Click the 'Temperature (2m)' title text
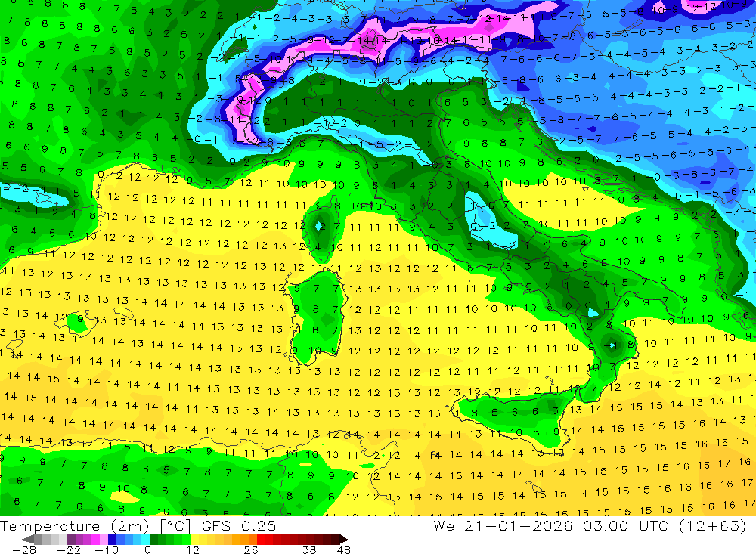 (x=75, y=526)
